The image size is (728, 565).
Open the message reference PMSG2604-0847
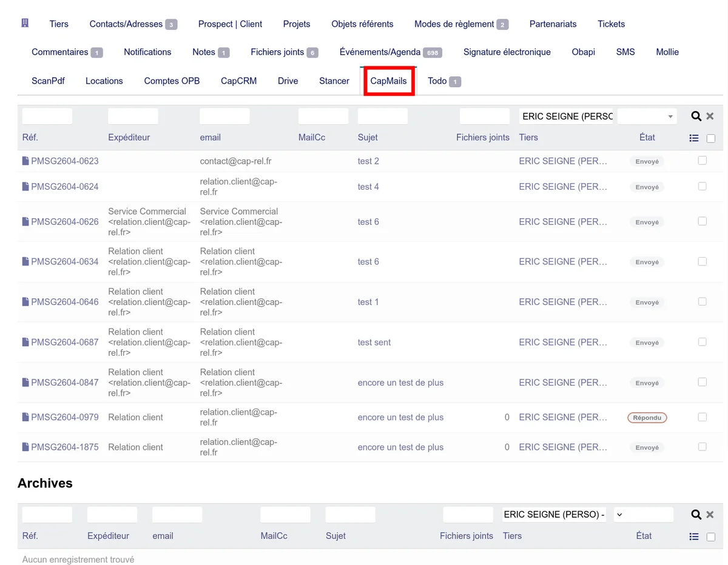tap(65, 383)
